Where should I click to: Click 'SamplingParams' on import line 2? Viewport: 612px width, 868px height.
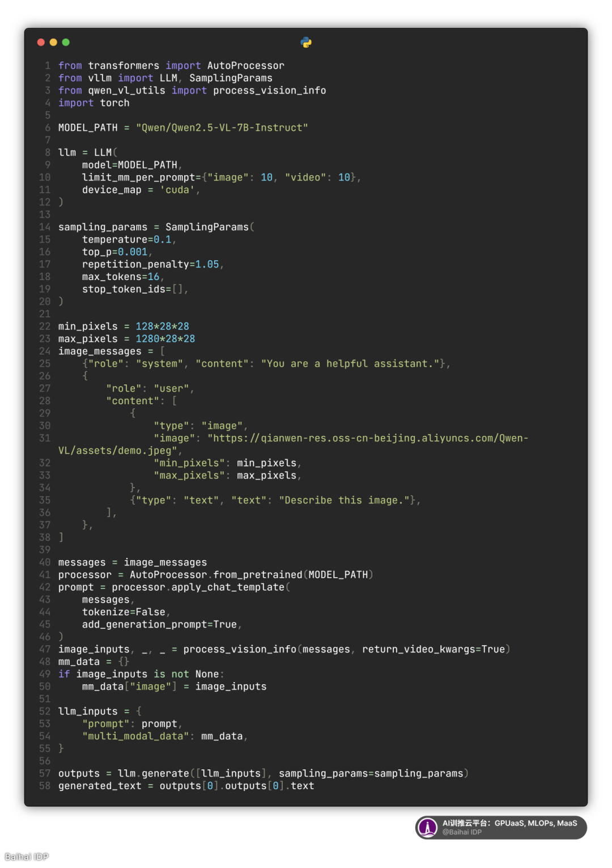231,78
